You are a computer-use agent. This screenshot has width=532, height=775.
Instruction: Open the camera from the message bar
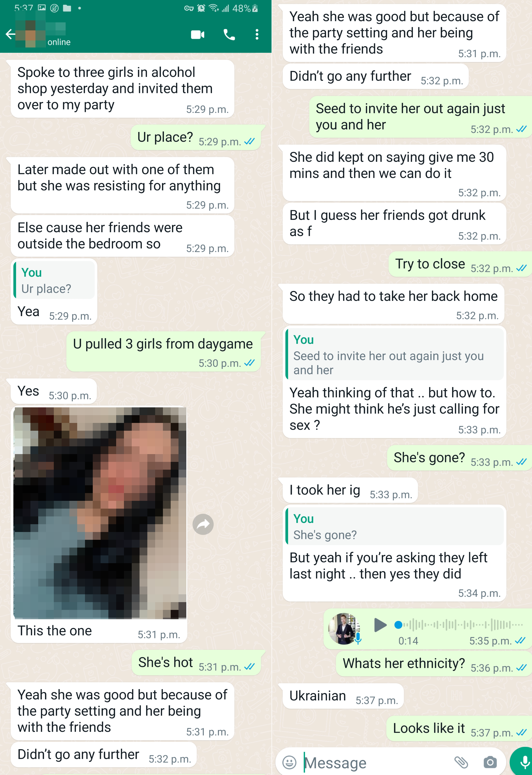pyautogui.click(x=490, y=762)
